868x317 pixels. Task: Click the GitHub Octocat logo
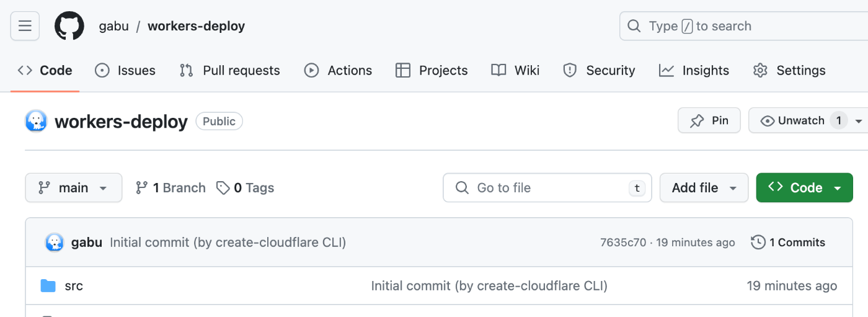click(69, 26)
